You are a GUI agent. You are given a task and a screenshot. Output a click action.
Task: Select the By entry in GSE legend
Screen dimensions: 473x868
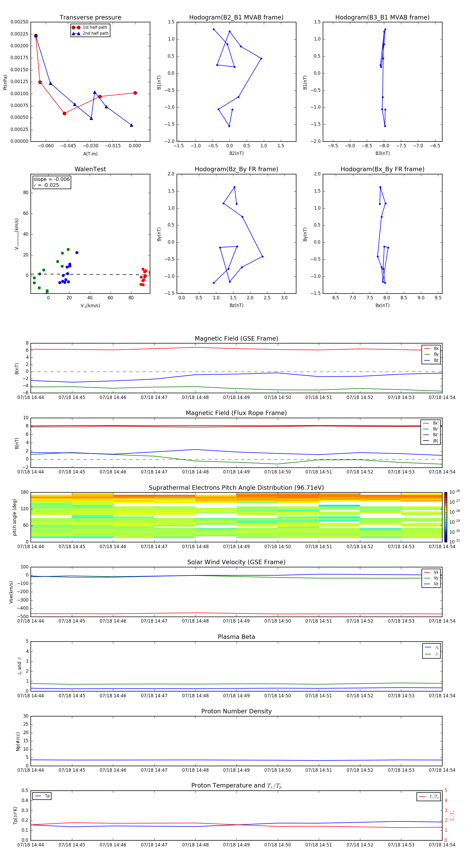[x=431, y=354]
